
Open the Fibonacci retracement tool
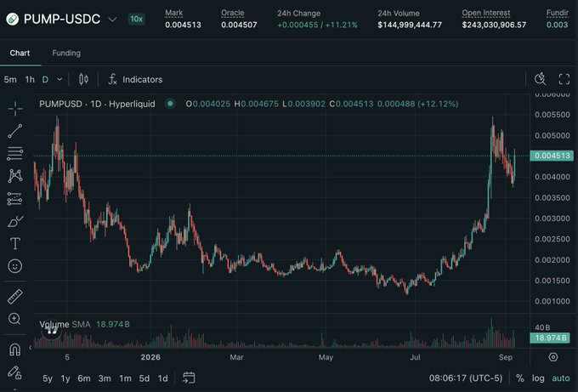point(15,153)
